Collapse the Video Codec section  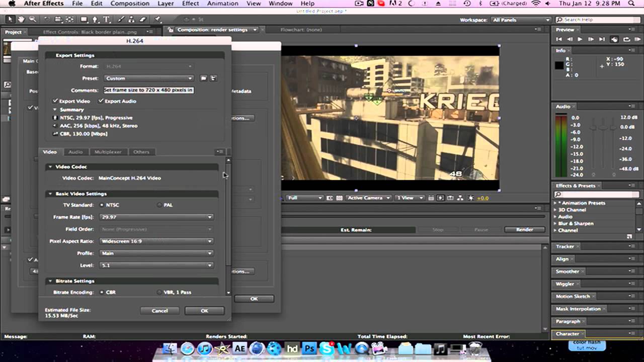50,167
